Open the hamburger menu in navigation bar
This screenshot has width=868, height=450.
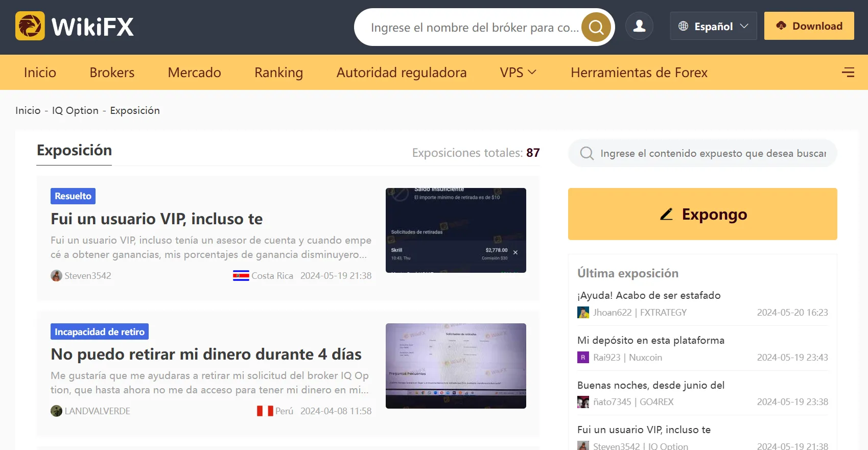848,73
